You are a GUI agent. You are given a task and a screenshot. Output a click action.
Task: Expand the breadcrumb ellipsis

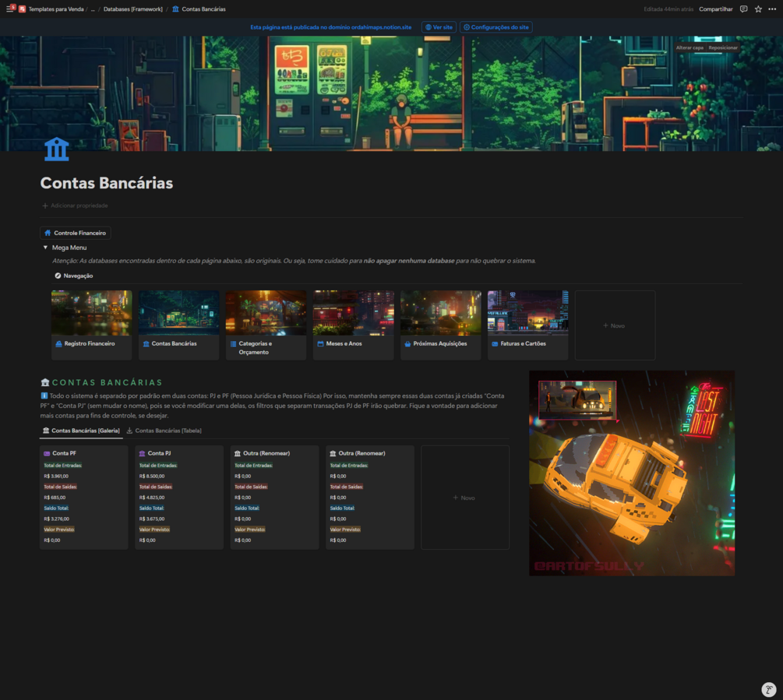pos(93,9)
